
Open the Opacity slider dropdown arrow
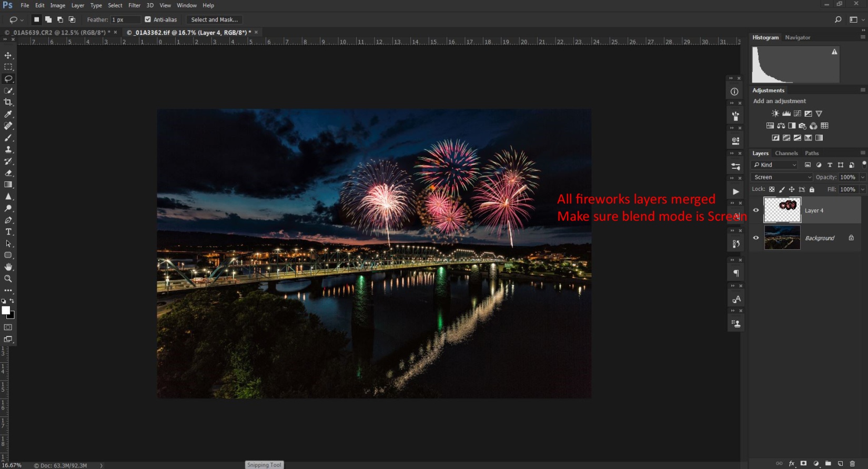(863, 177)
